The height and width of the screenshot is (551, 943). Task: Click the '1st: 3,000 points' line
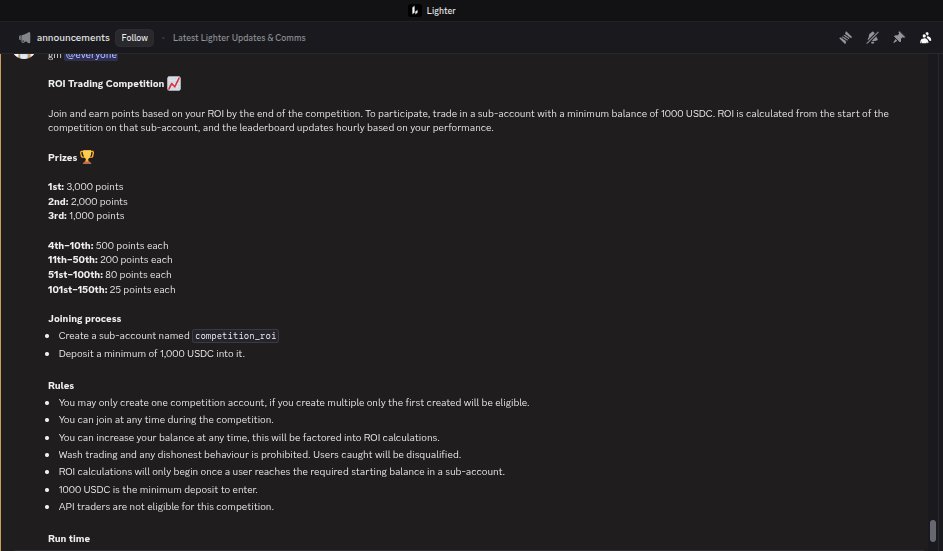[x=85, y=186]
